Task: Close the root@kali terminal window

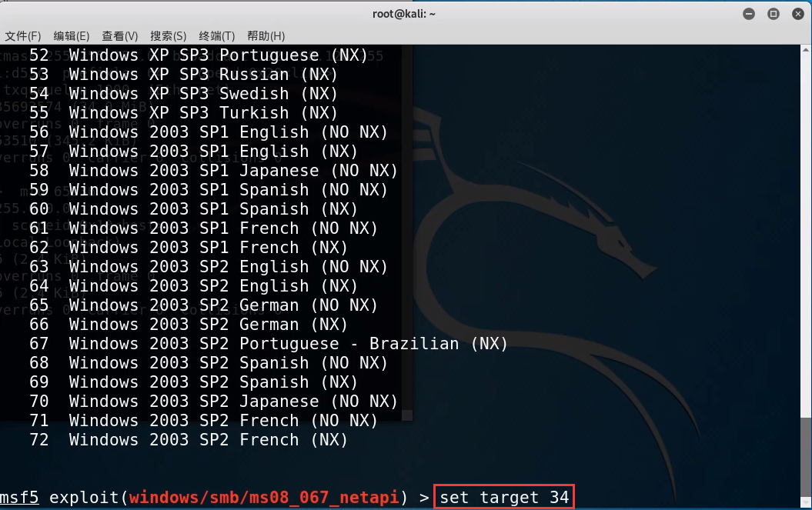Action: (798, 14)
